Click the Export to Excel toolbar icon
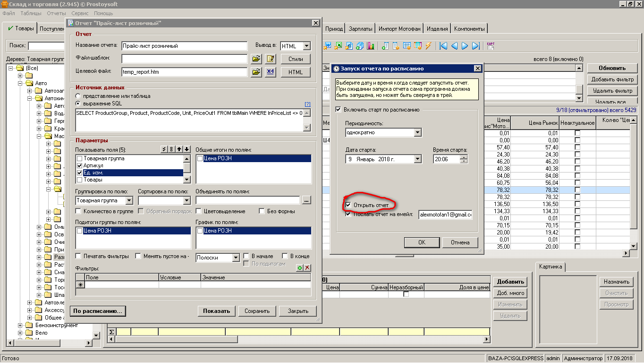 click(339, 46)
